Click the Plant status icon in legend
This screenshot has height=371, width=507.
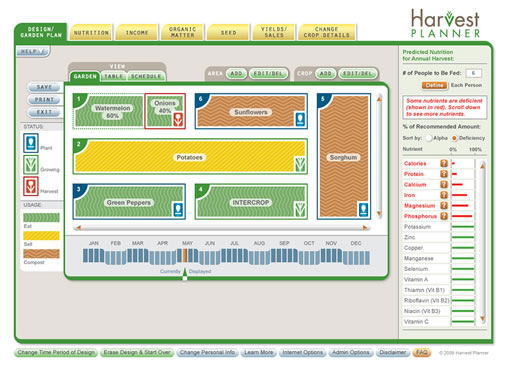pyautogui.click(x=31, y=143)
